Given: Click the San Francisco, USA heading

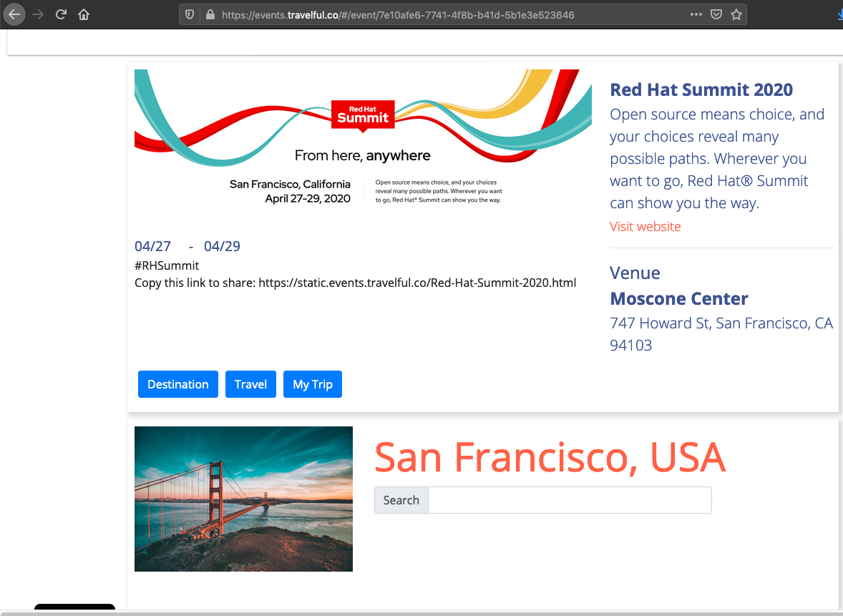Looking at the screenshot, I should 550,457.
